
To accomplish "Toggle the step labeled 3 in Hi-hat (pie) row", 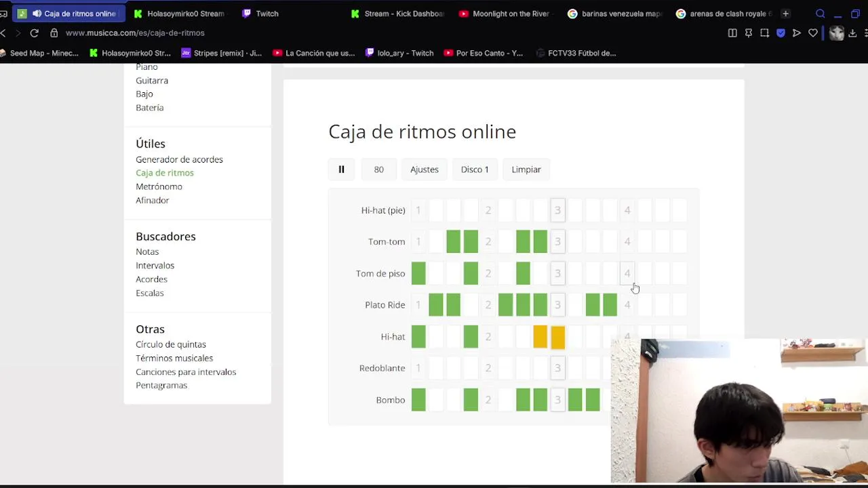I will pyautogui.click(x=557, y=210).
